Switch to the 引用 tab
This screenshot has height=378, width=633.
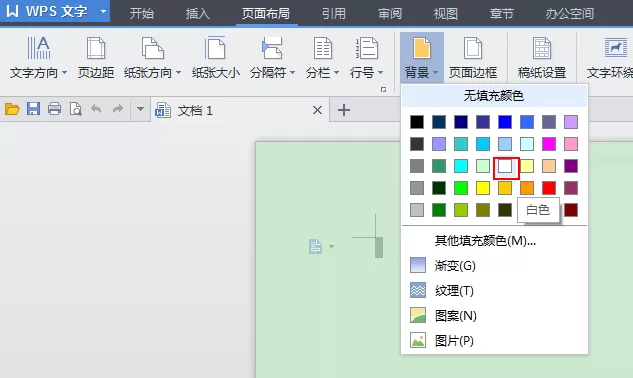(x=334, y=14)
